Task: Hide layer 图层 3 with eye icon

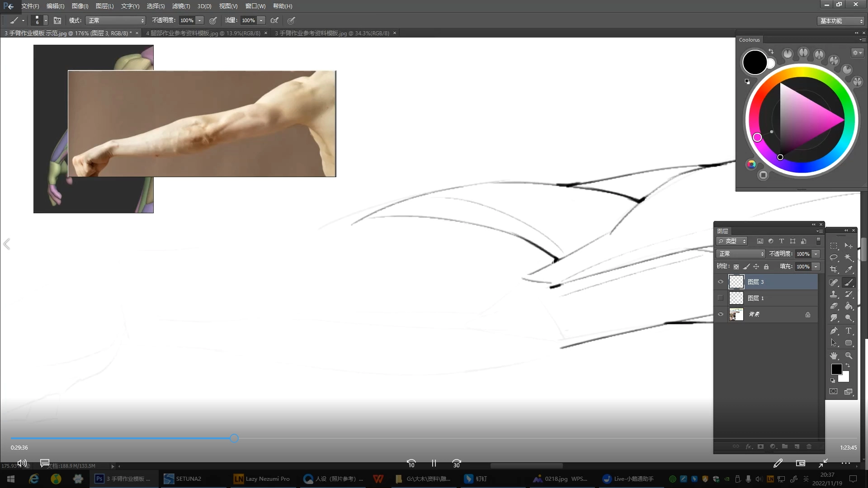Action: [x=721, y=282]
